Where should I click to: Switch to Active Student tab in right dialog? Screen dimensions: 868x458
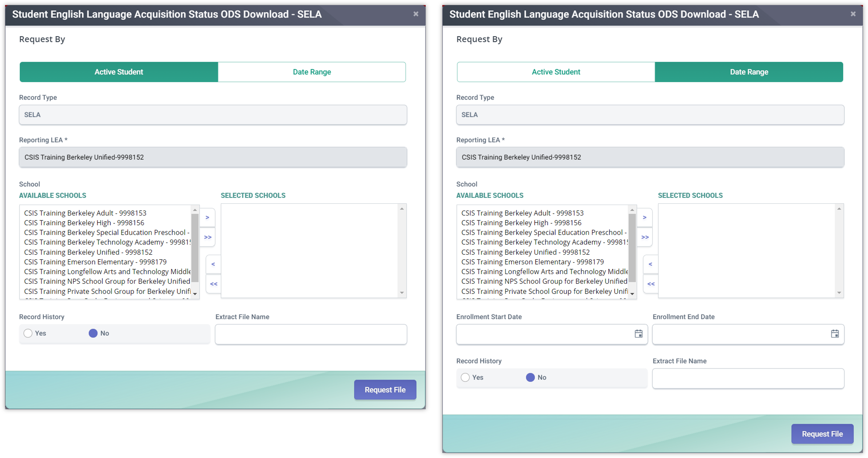pyautogui.click(x=556, y=72)
